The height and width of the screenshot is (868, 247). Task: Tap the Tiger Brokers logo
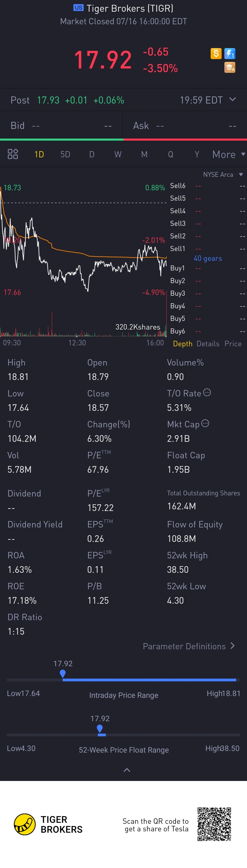[x=48, y=824]
